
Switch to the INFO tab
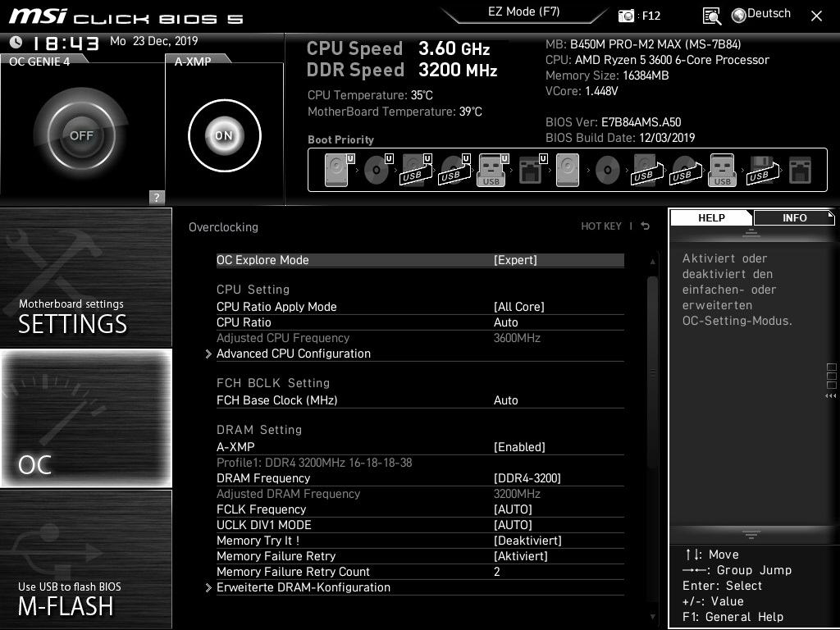coord(794,218)
